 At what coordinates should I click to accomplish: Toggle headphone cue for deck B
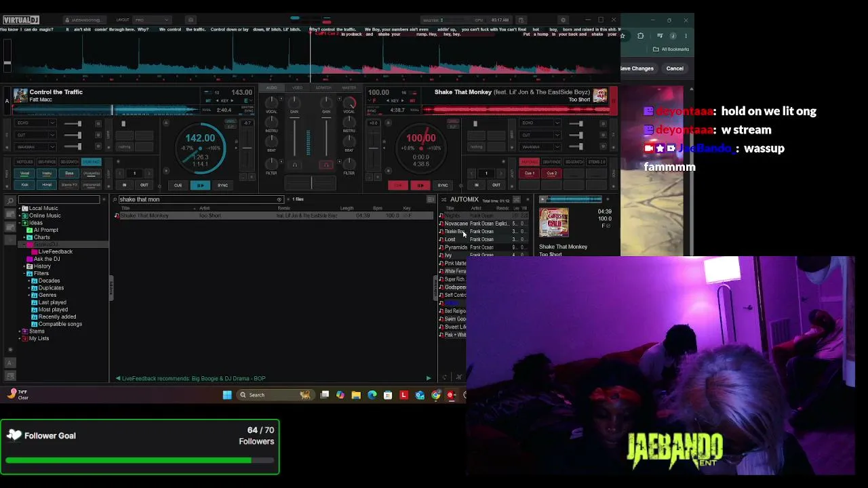[x=326, y=165]
